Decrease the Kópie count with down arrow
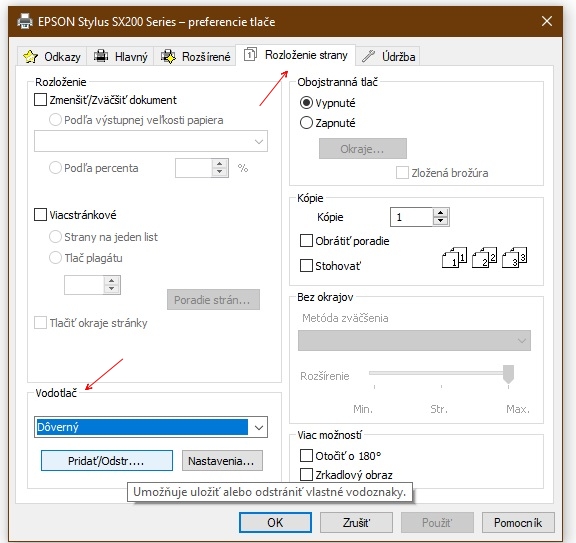This screenshot has width=576, height=543. pyautogui.click(x=440, y=221)
